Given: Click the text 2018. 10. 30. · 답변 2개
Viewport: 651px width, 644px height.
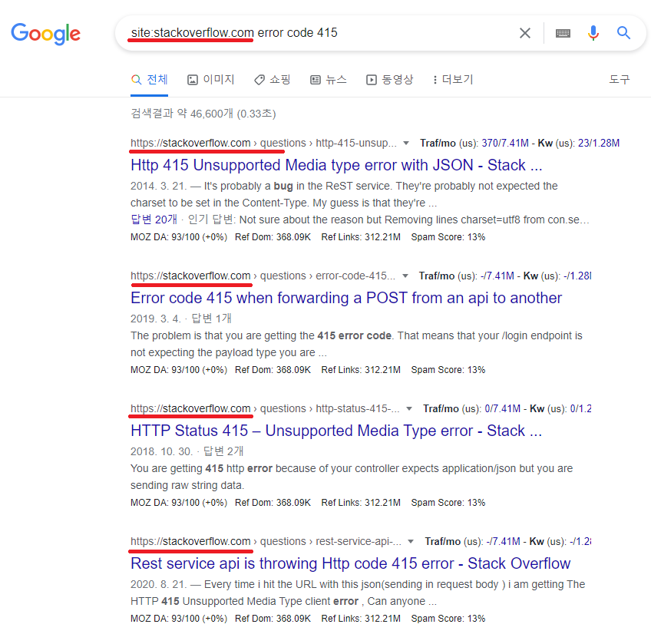Looking at the screenshot, I should 187,452.
